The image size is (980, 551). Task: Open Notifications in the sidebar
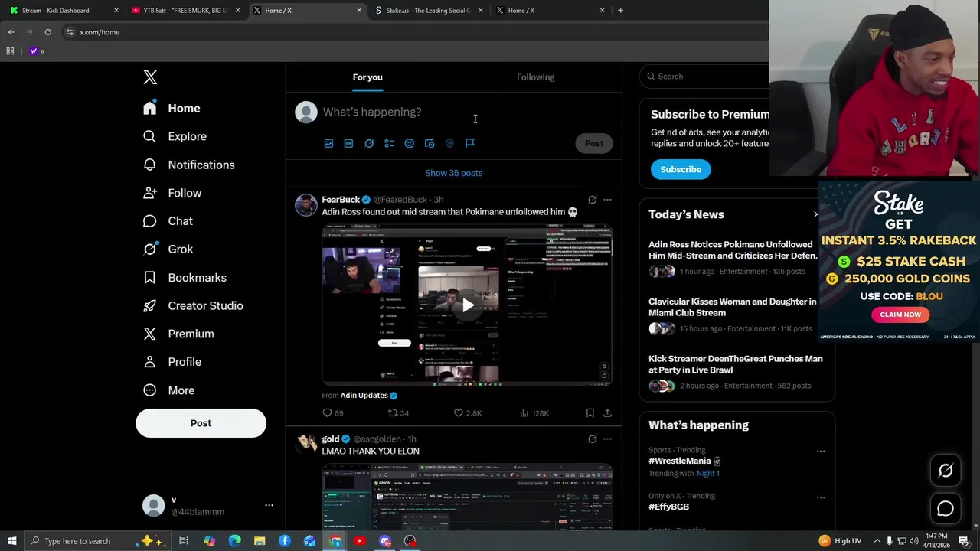click(188, 165)
